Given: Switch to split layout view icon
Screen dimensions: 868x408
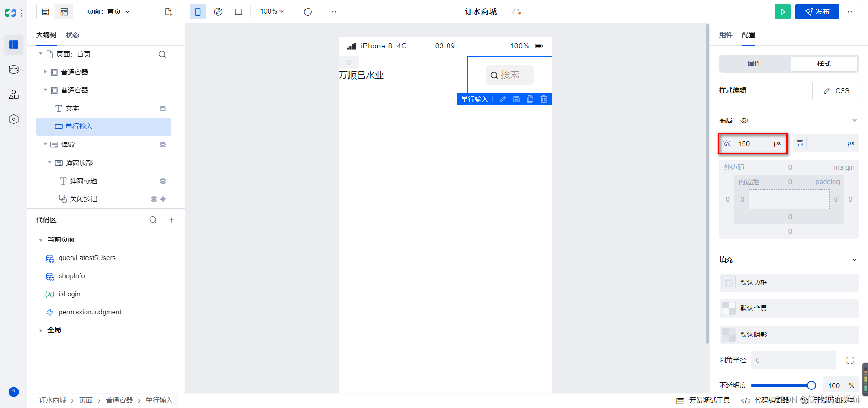Looking at the screenshot, I should click(64, 12).
